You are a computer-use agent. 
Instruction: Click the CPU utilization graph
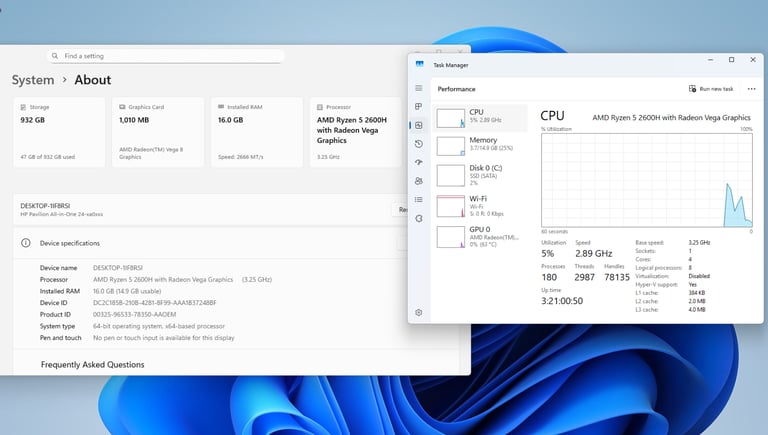[x=647, y=180]
